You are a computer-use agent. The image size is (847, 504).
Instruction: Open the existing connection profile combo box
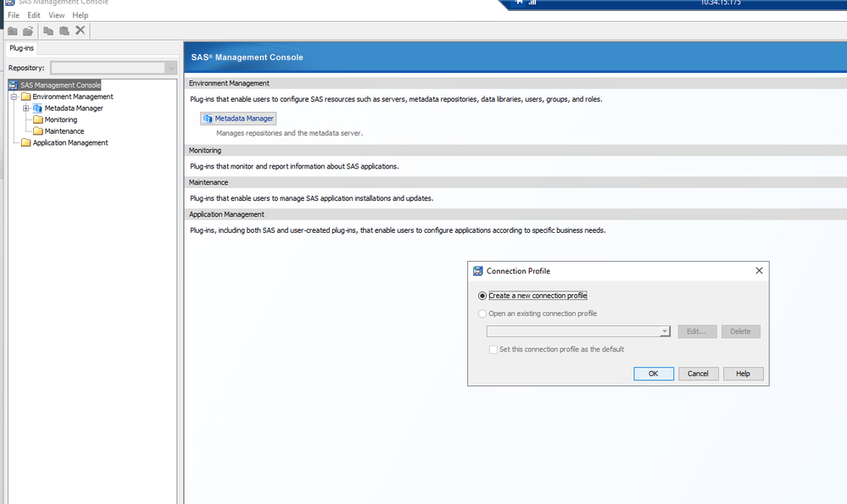coord(578,331)
